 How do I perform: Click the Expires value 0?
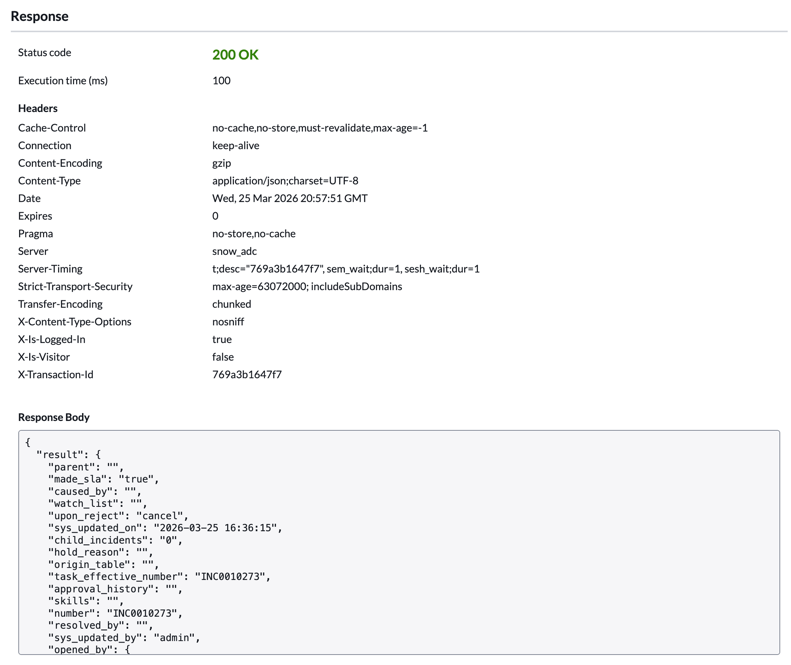coord(215,216)
